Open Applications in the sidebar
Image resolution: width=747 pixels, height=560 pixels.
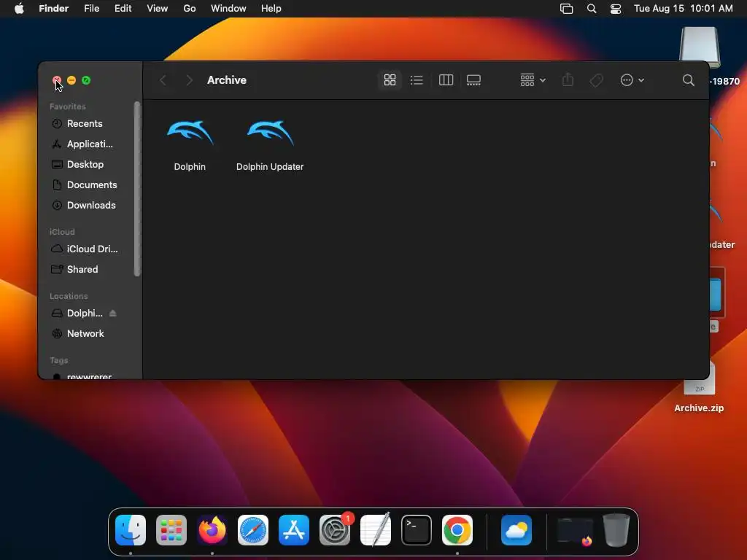click(90, 144)
